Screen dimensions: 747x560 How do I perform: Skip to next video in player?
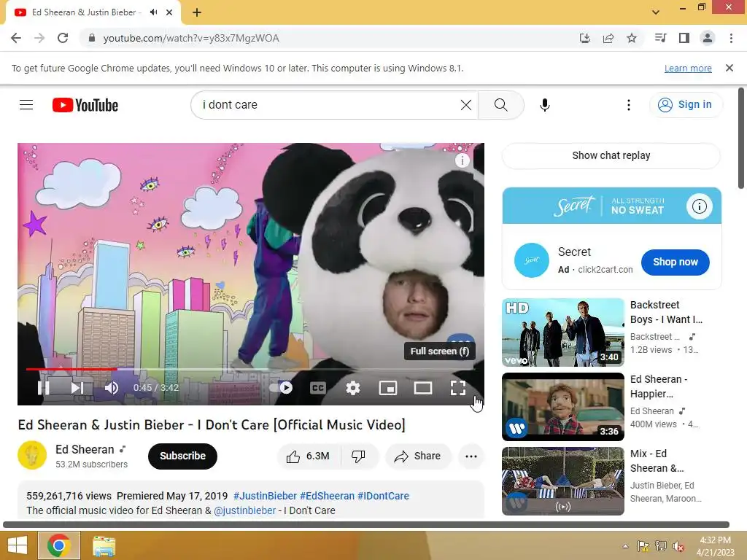pyautogui.click(x=77, y=388)
